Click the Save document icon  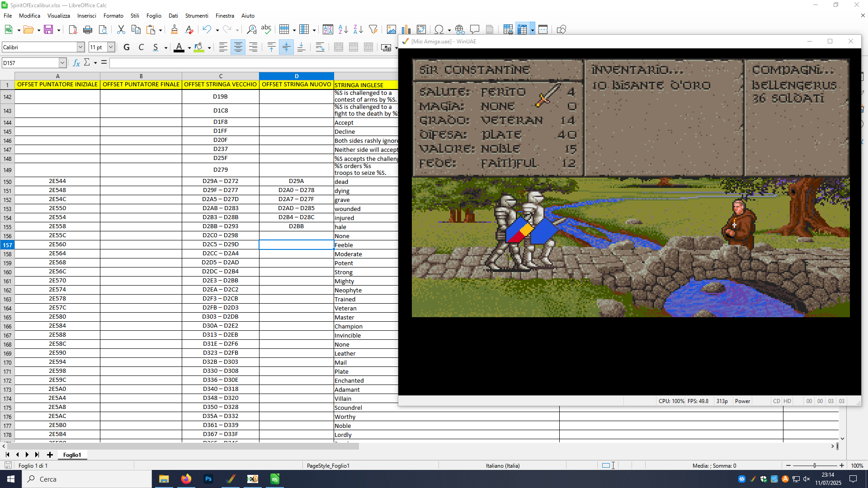pyautogui.click(x=48, y=30)
